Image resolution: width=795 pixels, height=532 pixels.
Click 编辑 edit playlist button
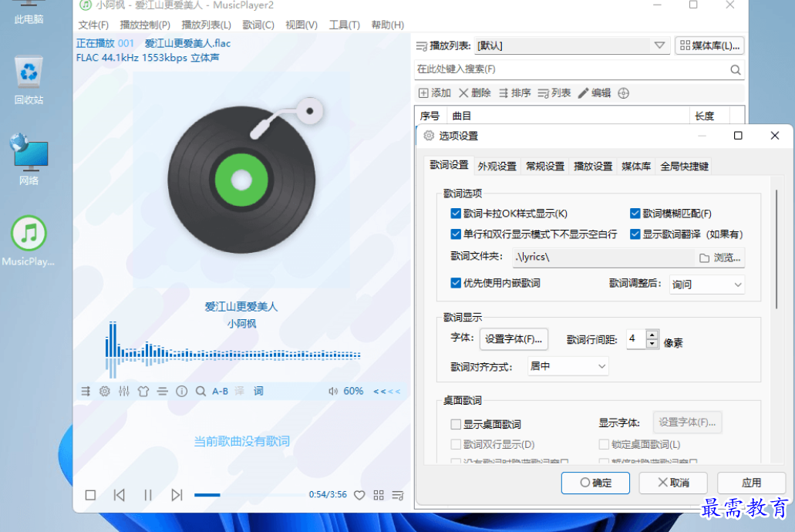pyautogui.click(x=595, y=93)
